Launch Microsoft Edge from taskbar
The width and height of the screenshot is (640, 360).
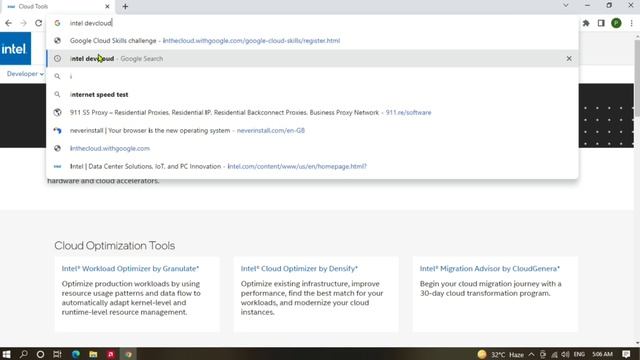point(76,354)
